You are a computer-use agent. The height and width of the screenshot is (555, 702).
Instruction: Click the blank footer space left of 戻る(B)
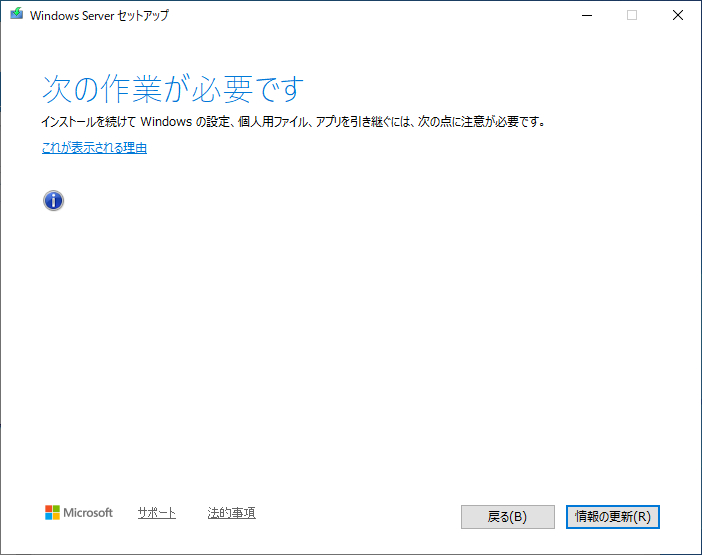(x=360, y=516)
